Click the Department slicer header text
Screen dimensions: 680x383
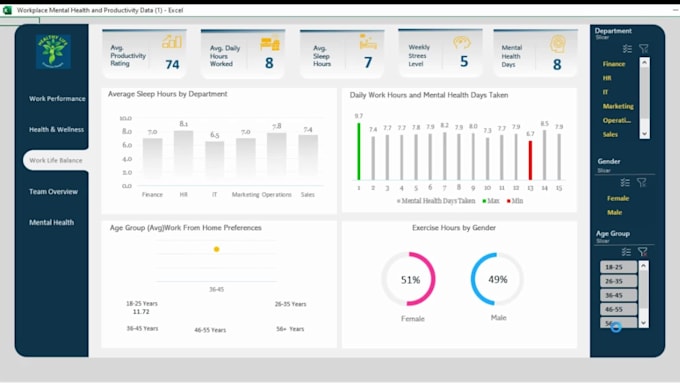click(613, 31)
